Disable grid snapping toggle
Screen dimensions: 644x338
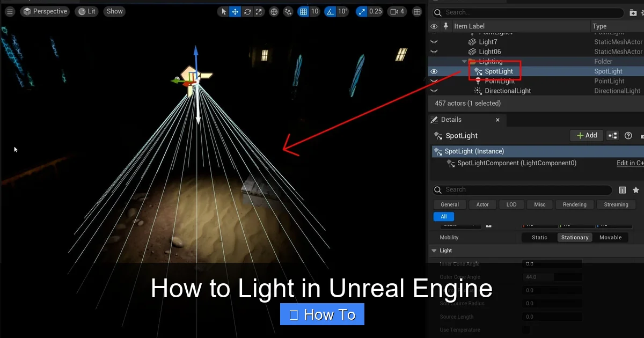[302, 11]
